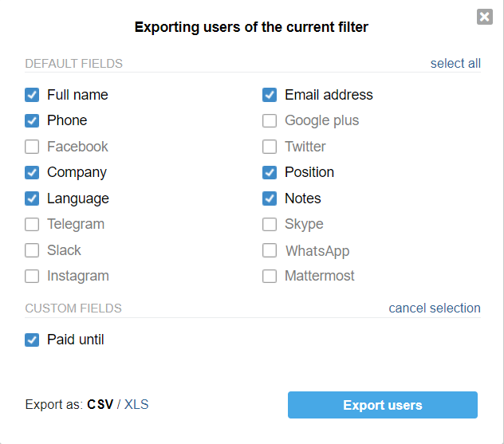The image size is (504, 444).
Task: Disable the Language export field
Action: pos(32,198)
